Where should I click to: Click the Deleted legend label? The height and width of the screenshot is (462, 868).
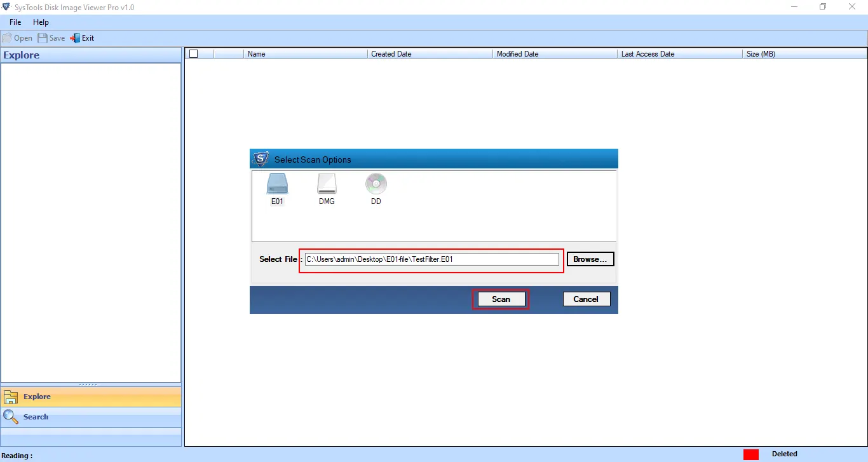click(x=785, y=454)
